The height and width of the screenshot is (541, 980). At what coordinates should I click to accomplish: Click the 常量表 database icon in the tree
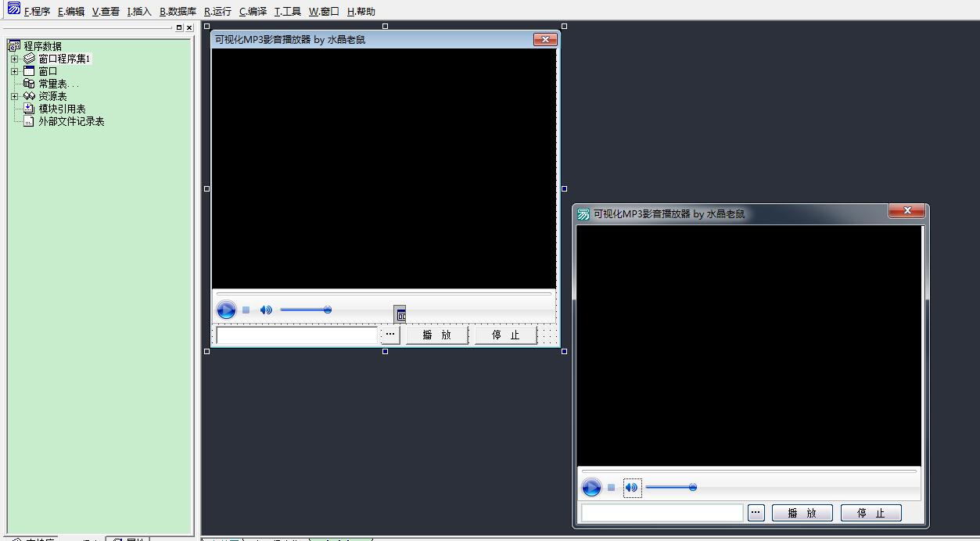pos(29,84)
